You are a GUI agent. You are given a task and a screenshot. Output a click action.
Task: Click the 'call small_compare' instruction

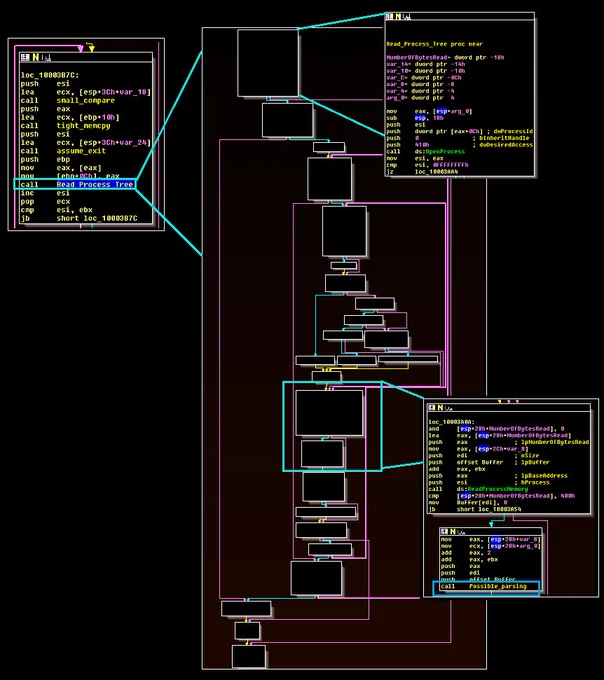pos(68,101)
